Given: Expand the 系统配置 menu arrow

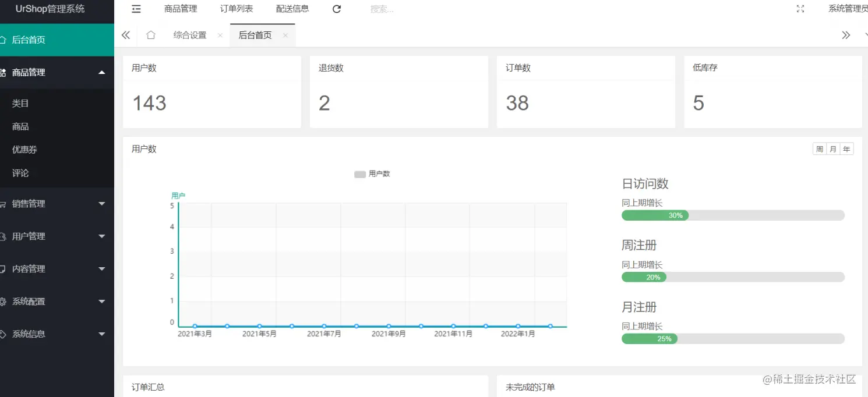Looking at the screenshot, I should pyautogui.click(x=102, y=302).
